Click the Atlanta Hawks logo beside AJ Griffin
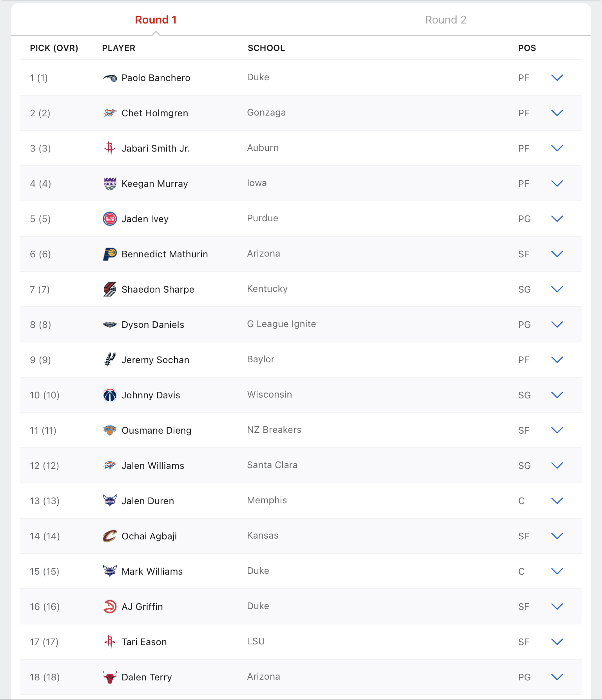602x700 pixels. coord(110,606)
